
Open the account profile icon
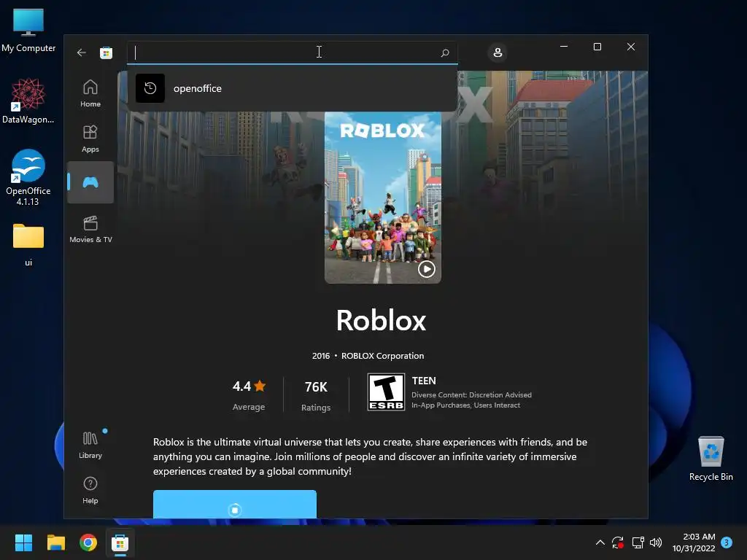pos(498,52)
